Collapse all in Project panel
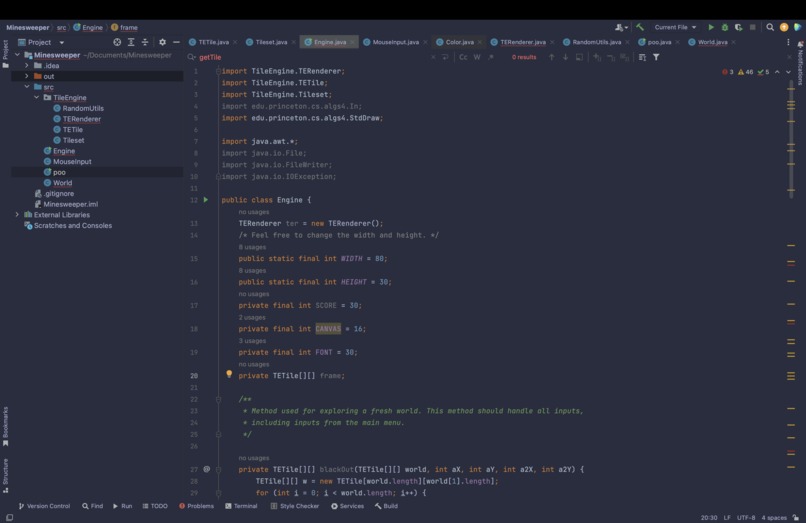This screenshot has height=523, width=806. tap(145, 42)
